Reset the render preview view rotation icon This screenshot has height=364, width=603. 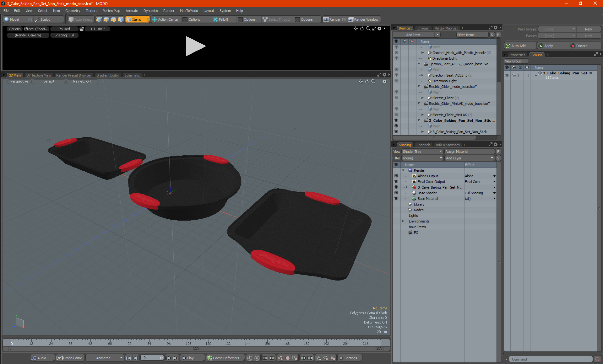point(362,29)
